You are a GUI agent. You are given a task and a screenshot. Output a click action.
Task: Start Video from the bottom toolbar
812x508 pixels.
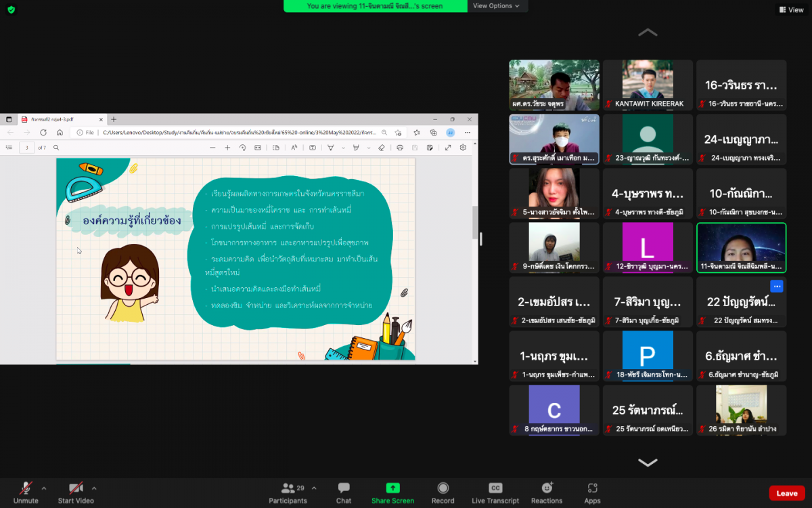tap(75, 492)
